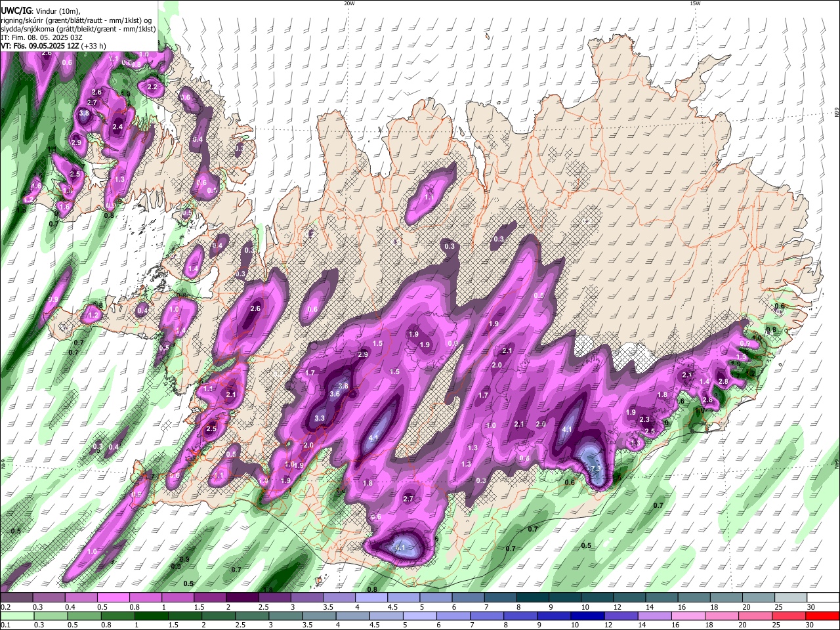Click the bold UWC/IG heading text
The image size is (840, 630).
pyautogui.click(x=14, y=11)
